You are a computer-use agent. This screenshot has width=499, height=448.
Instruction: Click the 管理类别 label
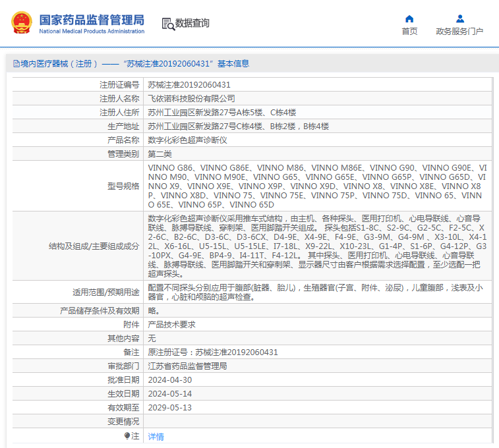coord(123,154)
